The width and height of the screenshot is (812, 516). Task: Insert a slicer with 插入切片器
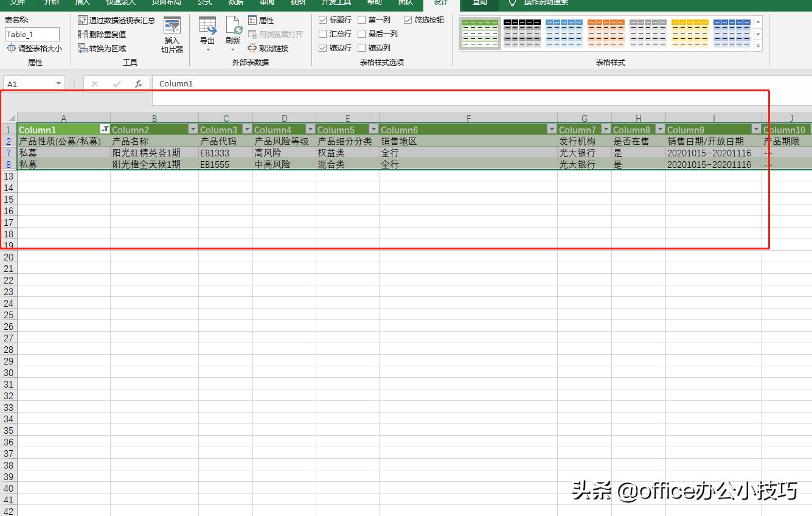point(172,35)
